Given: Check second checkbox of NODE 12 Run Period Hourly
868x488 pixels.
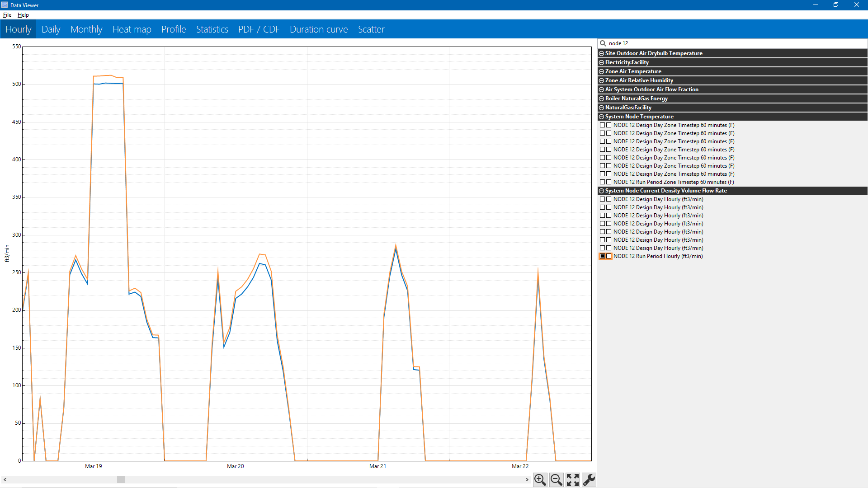Looking at the screenshot, I should pos(609,256).
